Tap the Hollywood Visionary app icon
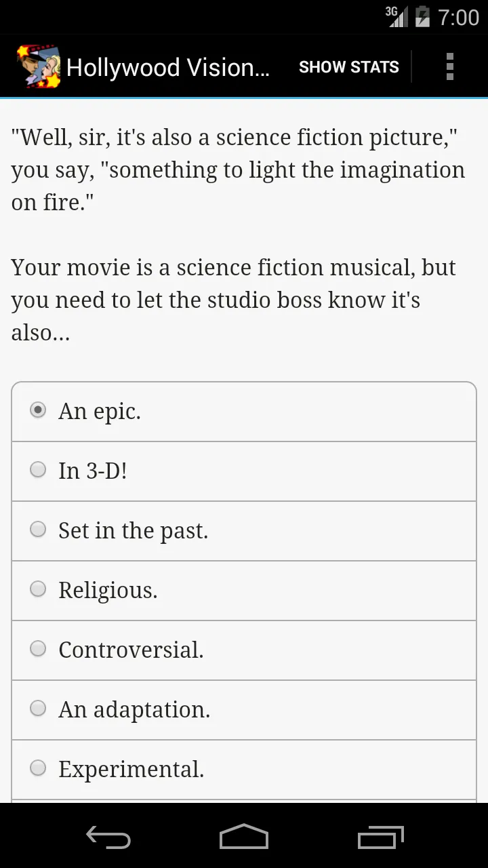 click(x=39, y=66)
